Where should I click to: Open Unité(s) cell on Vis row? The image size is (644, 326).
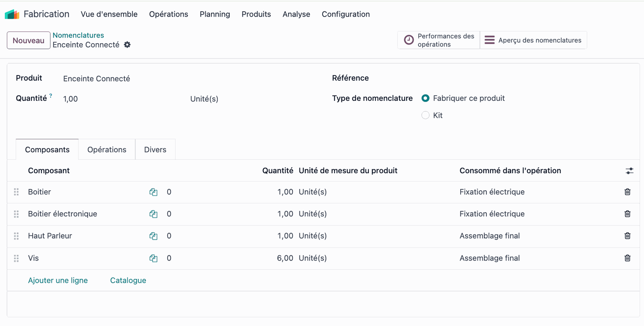coord(313,258)
